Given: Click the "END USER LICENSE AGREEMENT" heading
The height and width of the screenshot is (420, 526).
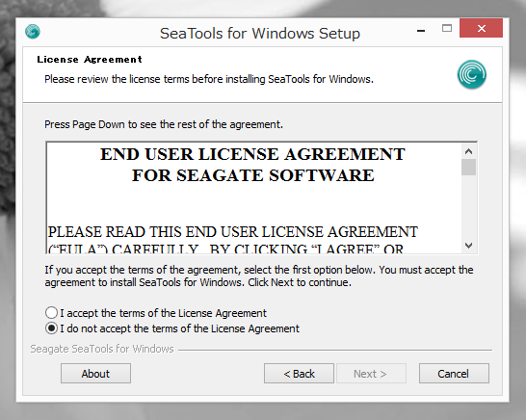Looking at the screenshot, I should tap(252, 154).
